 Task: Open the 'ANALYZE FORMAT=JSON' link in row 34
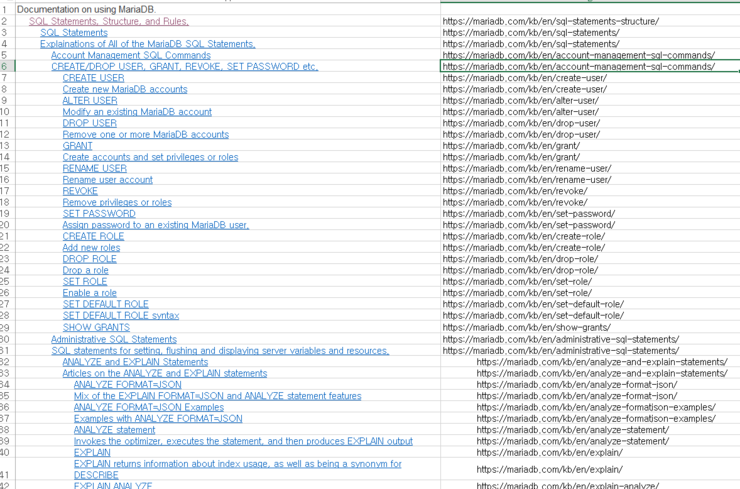[x=127, y=385]
